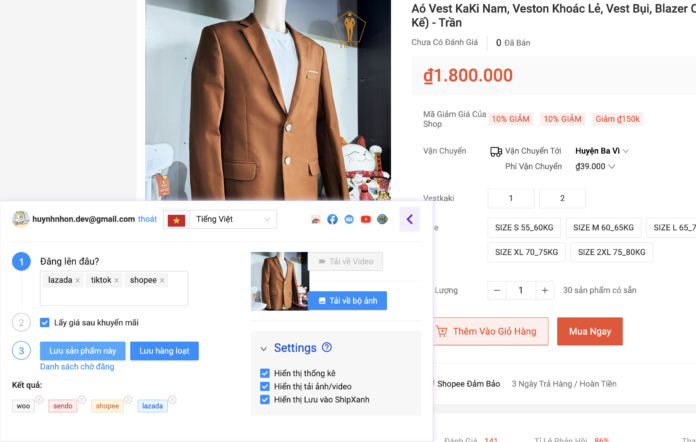Open the YouTube icon link

(x=365, y=219)
